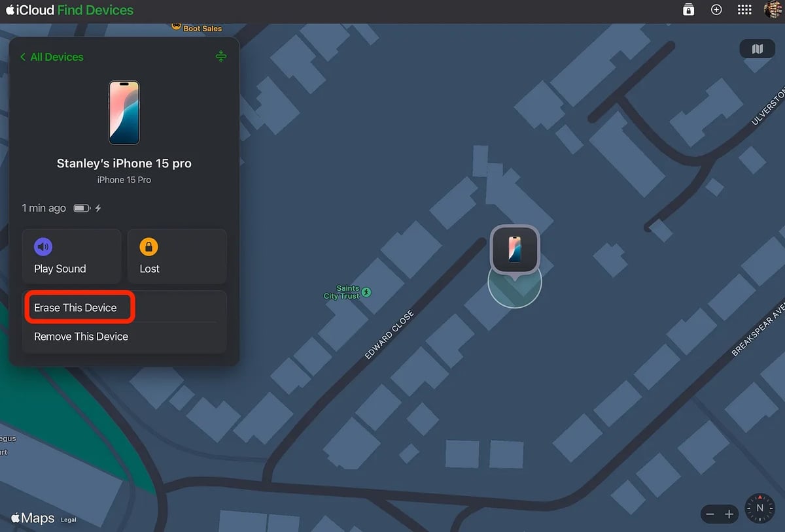This screenshot has width=785, height=532.
Task: Click the lock bag icon in header
Action: click(x=688, y=10)
